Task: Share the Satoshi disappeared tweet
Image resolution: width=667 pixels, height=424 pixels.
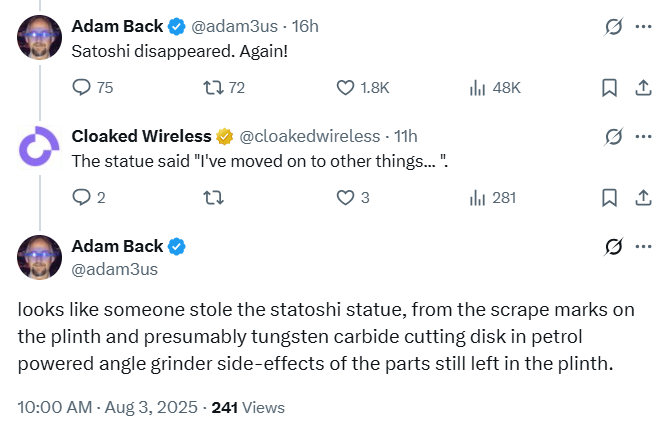Action: click(x=642, y=87)
